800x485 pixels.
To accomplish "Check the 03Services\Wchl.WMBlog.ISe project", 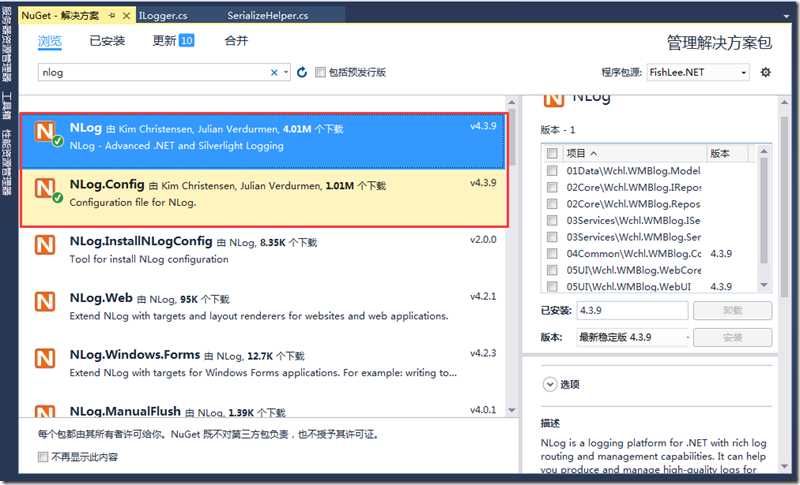I will point(552,220).
